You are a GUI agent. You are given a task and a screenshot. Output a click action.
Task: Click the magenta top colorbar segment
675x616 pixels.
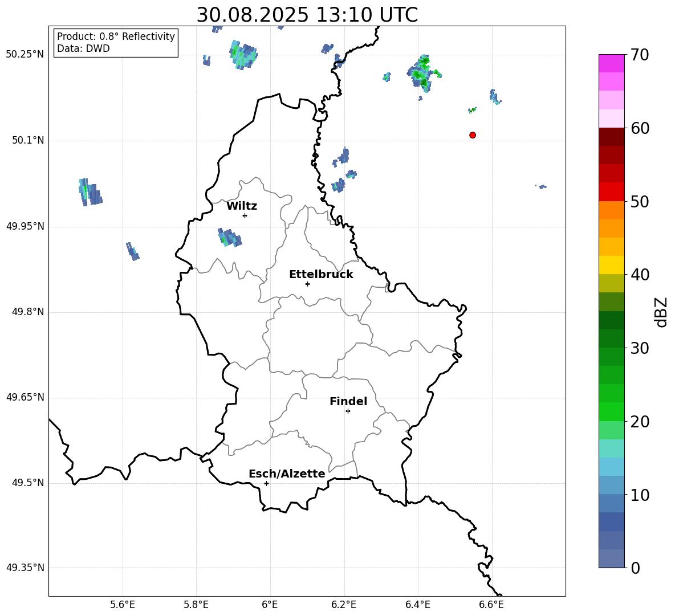(612, 63)
